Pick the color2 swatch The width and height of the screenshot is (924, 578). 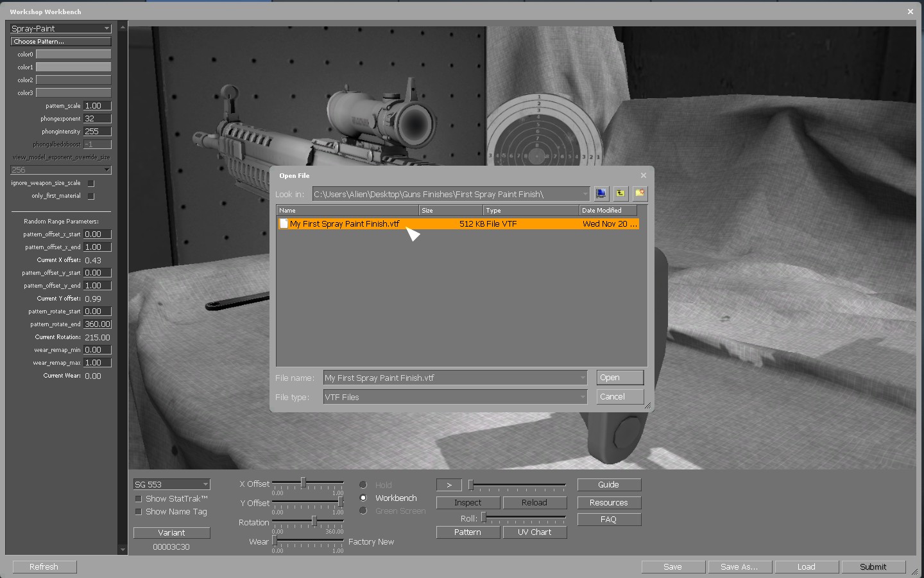click(74, 80)
